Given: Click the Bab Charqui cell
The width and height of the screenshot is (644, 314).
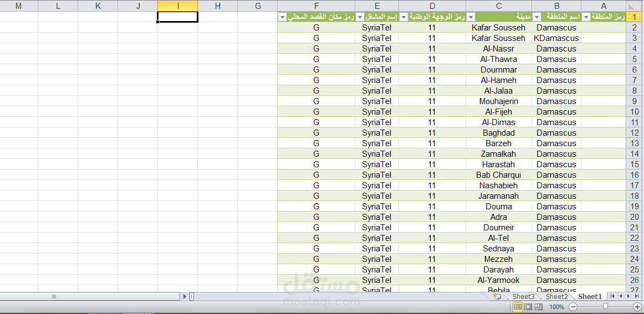Looking at the screenshot, I should pos(499,175).
